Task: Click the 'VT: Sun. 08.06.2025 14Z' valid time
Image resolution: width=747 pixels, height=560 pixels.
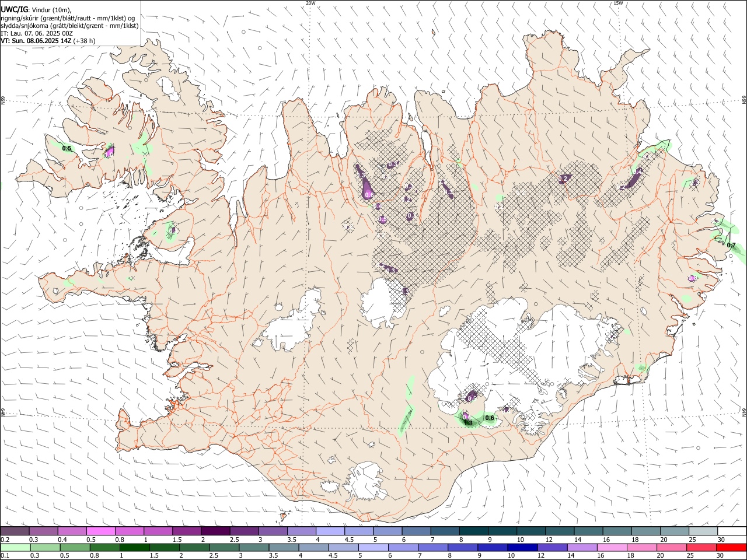Action: [36, 41]
